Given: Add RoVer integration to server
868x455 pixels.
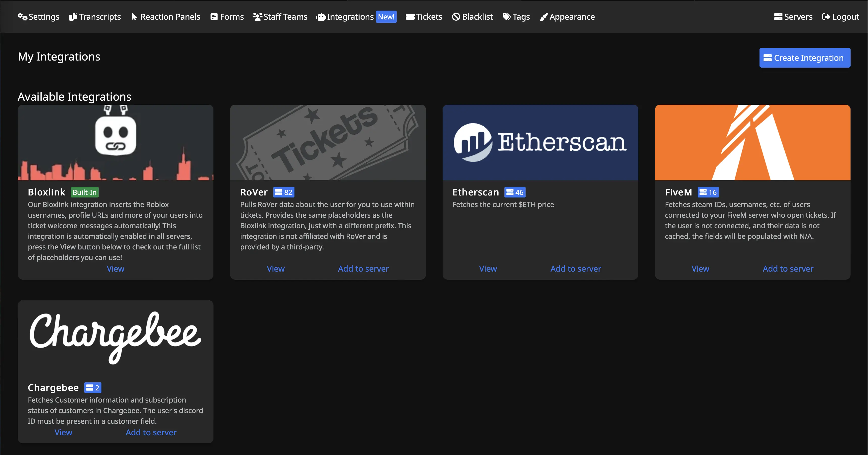Looking at the screenshot, I should 363,268.
